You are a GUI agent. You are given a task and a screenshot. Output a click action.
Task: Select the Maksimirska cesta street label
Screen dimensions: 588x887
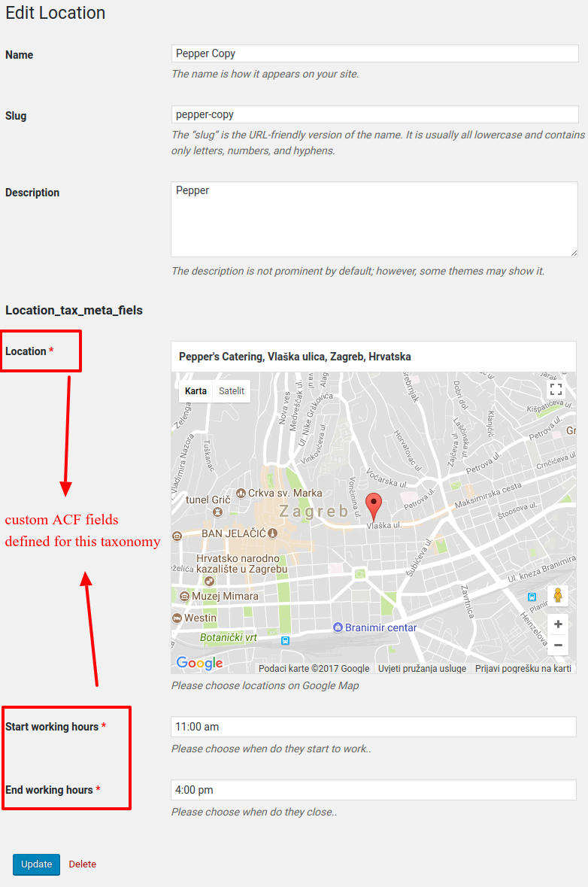pos(489,496)
